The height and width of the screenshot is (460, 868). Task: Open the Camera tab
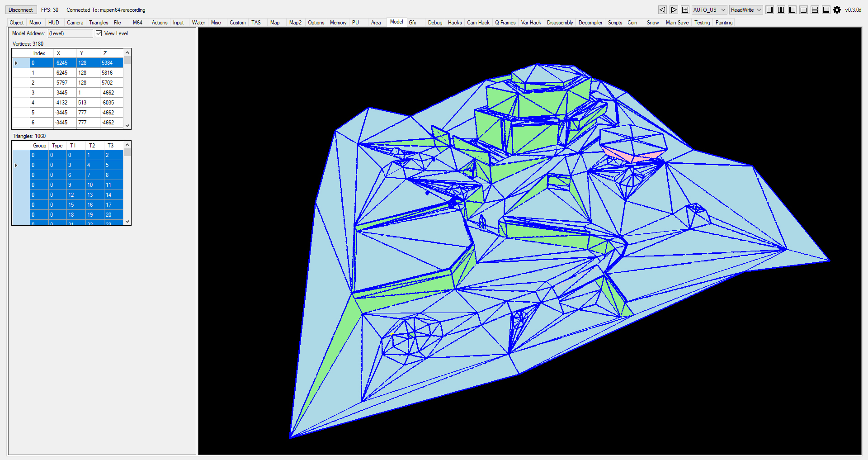(75, 22)
